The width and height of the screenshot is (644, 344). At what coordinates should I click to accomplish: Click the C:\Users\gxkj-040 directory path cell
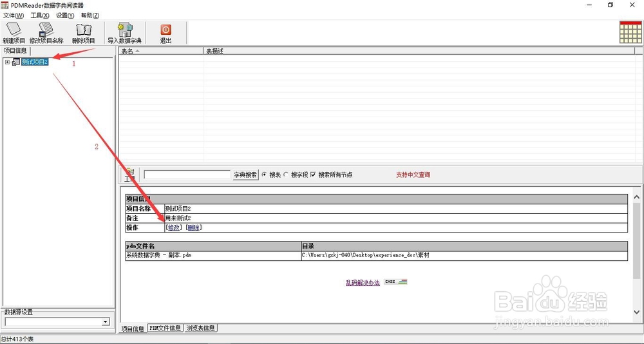[x=464, y=255]
